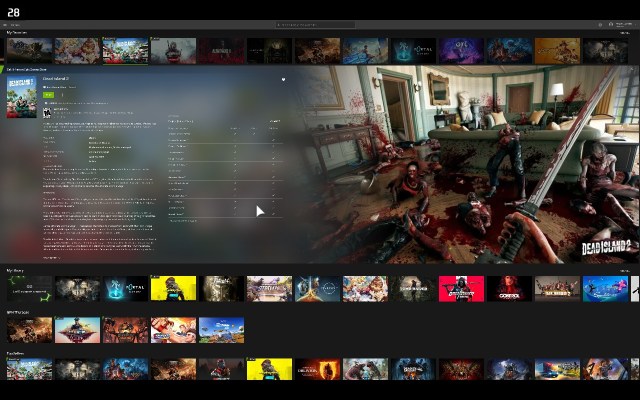This screenshot has height=400, width=640.
Task: Select yellow Cyberpunk 2077 tile in My Library
Action: [173, 289]
